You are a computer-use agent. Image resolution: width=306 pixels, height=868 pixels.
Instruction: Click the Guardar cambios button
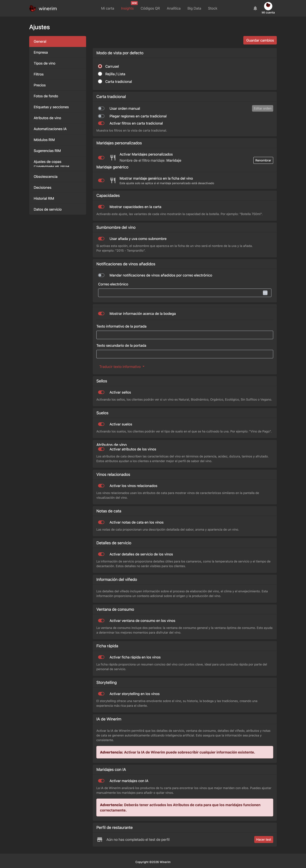pyautogui.click(x=260, y=40)
